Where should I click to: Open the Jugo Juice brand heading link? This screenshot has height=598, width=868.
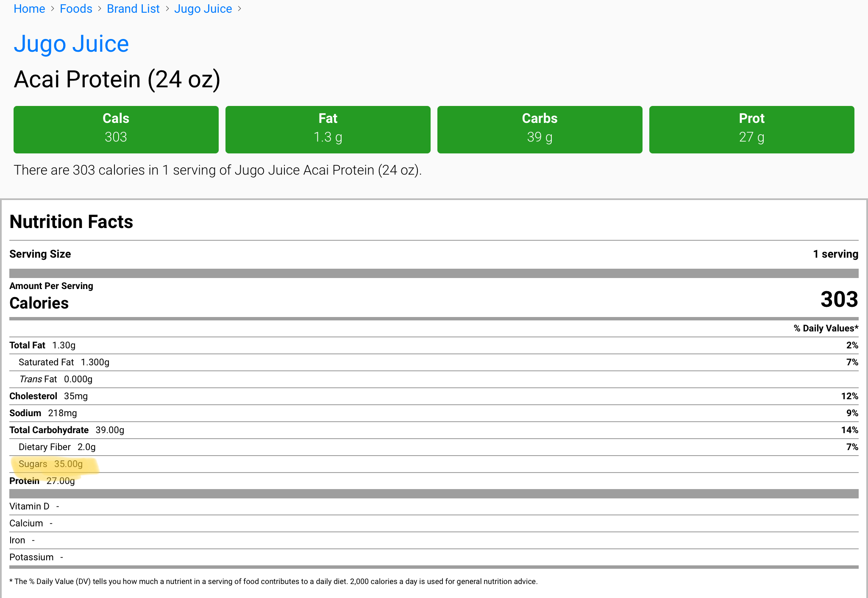point(71,44)
